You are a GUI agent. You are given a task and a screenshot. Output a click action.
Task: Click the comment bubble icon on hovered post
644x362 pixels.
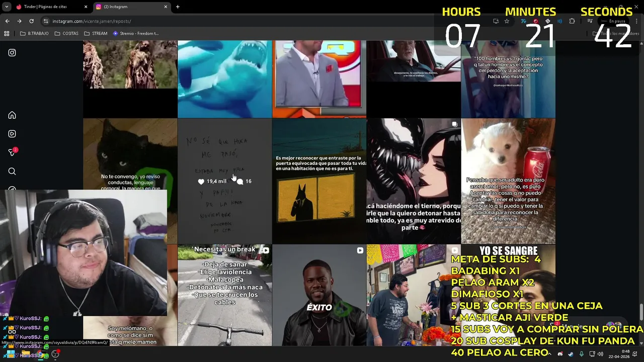click(240, 182)
